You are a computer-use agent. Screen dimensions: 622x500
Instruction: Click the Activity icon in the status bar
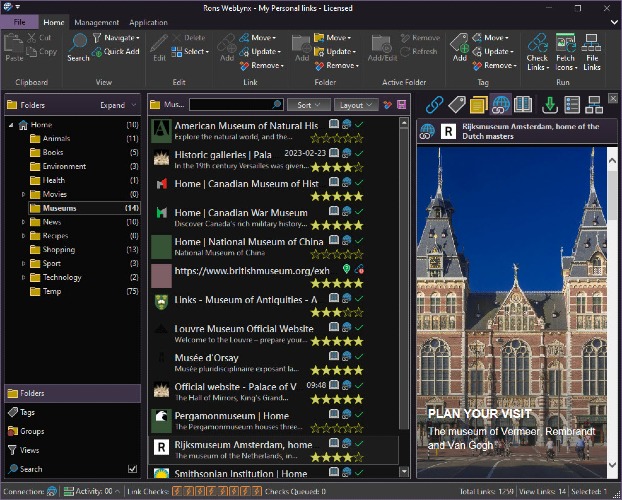[x=69, y=491]
